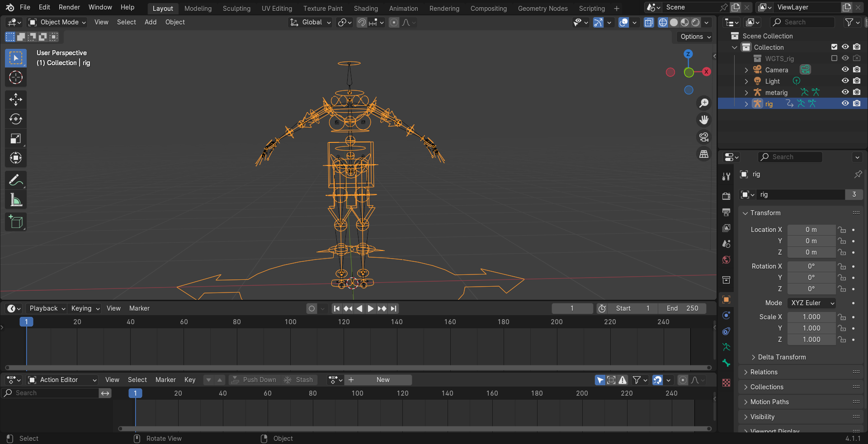This screenshot has height=444, width=868.
Task: Open the Physics properties tab
Action: [x=726, y=316]
